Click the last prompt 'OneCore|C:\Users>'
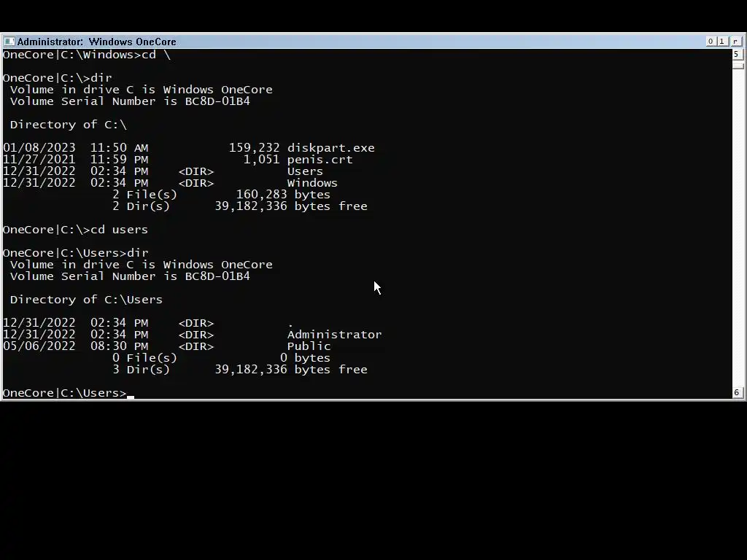The height and width of the screenshot is (560, 747). click(x=64, y=393)
